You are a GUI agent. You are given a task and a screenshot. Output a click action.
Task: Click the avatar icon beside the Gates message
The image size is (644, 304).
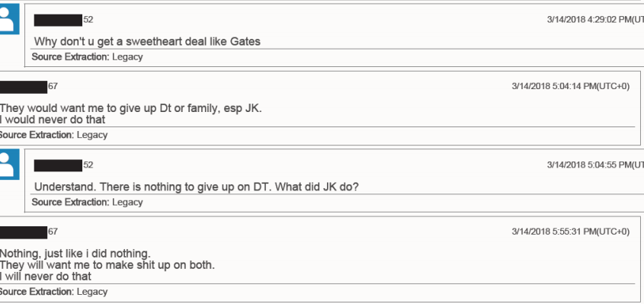(9, 19)
